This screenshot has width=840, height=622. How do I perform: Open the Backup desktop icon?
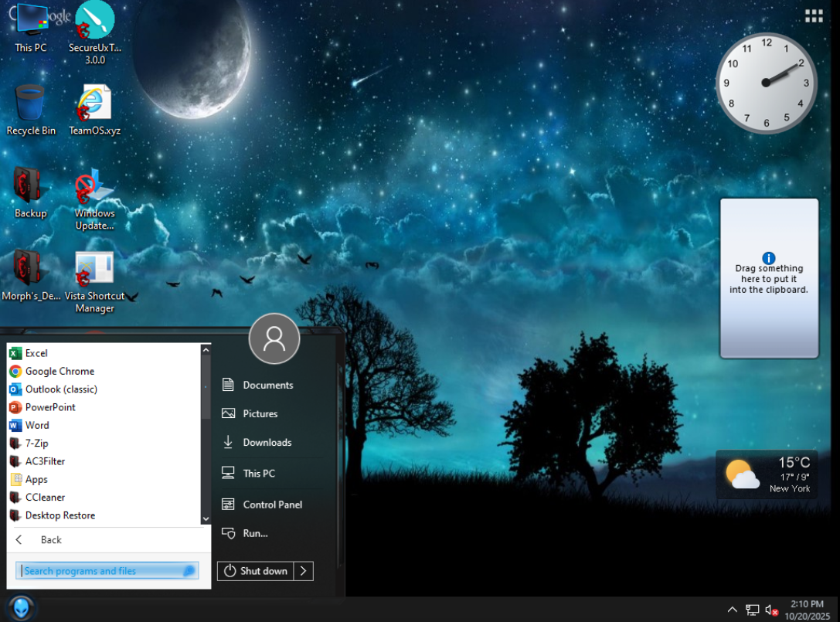[x=31, y=193]
